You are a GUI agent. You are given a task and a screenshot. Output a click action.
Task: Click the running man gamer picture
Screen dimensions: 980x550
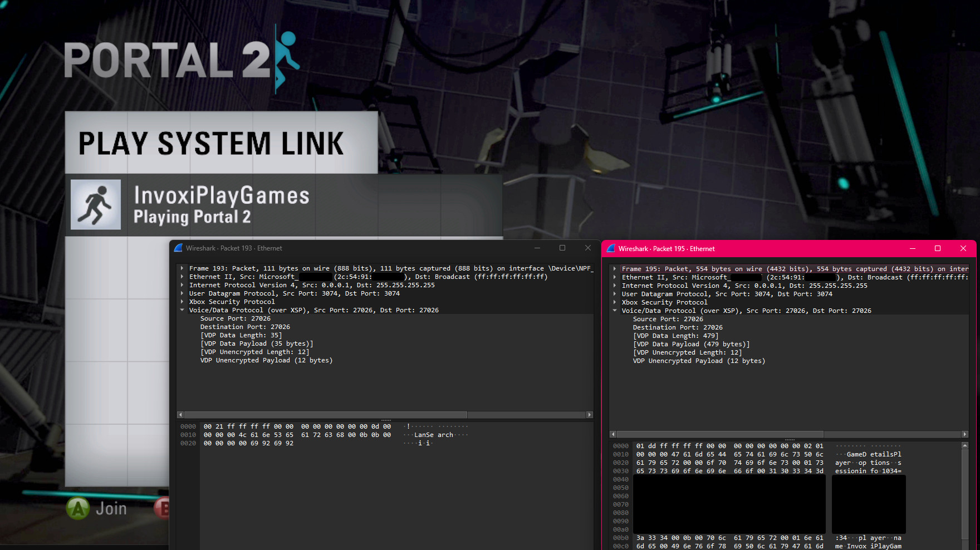coord(96,204)
